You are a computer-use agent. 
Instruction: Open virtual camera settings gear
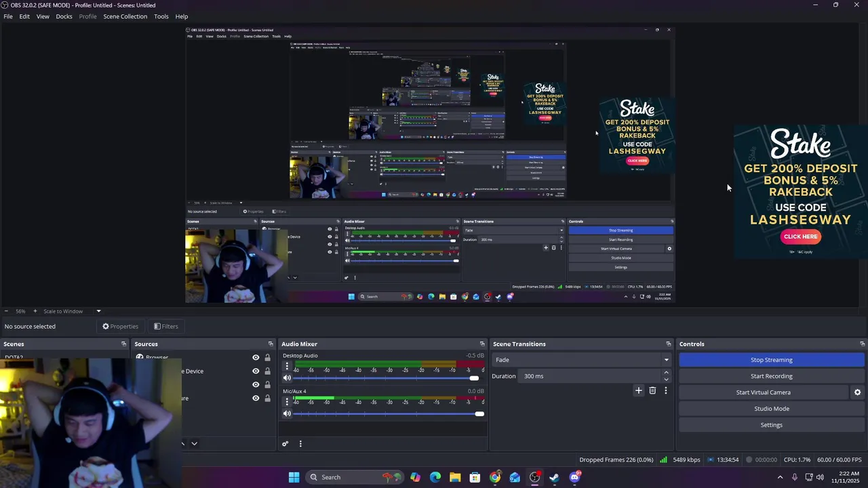(857, 392)
